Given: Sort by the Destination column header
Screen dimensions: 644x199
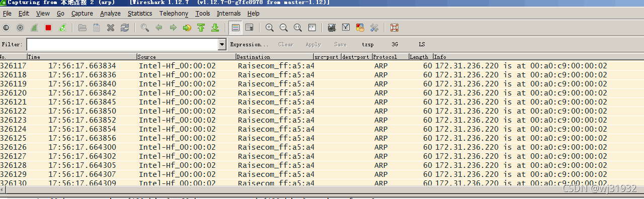Looking at the screenshot, I should point(275,57).
